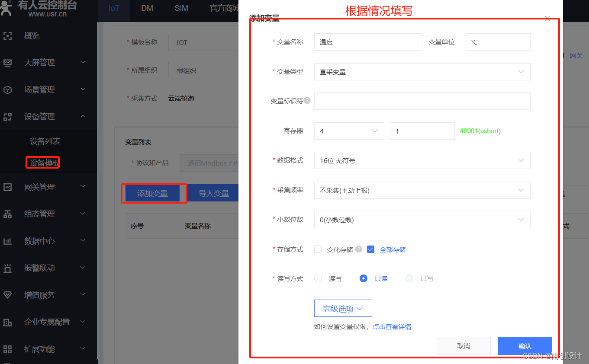
Task: Toggle the 变化存储 checkbox
Action: [x=318, y=249]
